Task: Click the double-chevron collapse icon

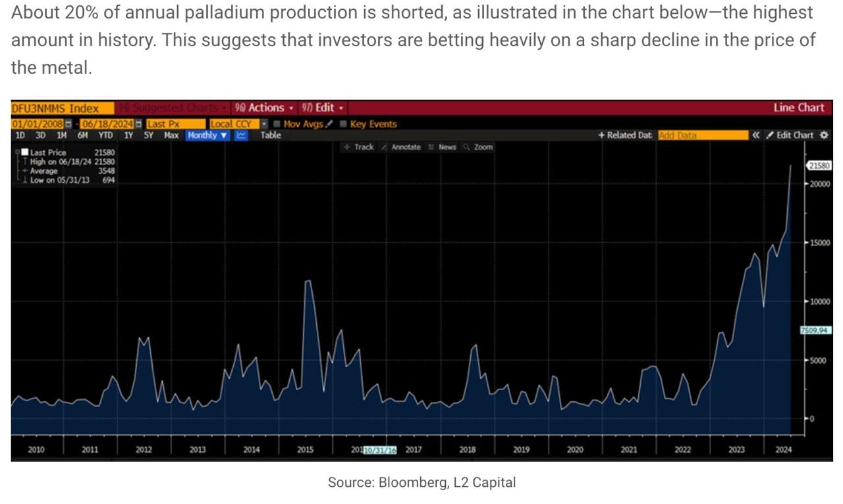Action: click(755, 136)
